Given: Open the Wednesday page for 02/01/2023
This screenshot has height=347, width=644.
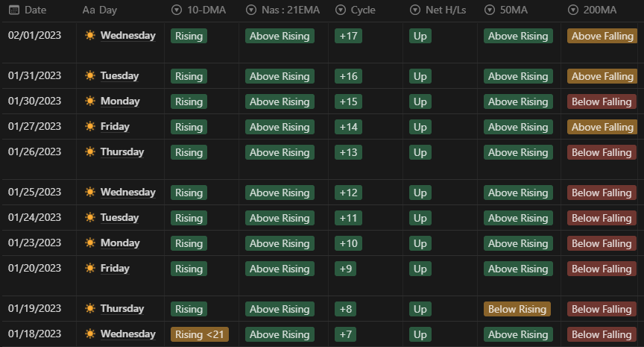Looking at the screenshot, I should 128,36.
